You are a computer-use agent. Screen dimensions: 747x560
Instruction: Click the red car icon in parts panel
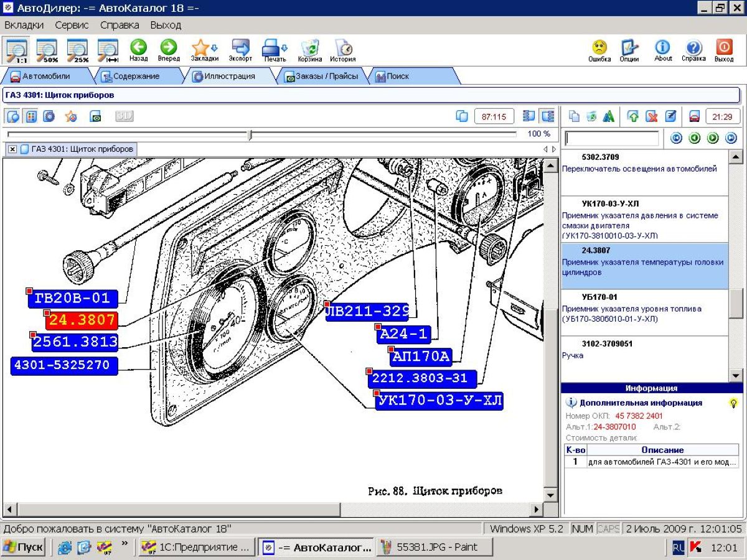(x=694, y=116)
